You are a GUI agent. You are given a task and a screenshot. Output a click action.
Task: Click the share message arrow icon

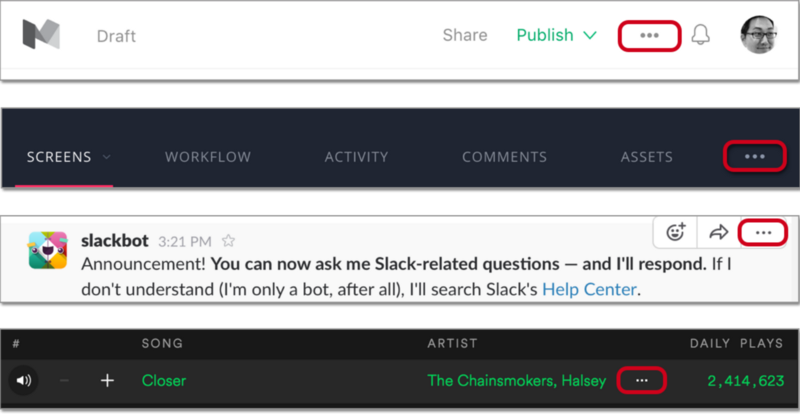click(718, 232)
